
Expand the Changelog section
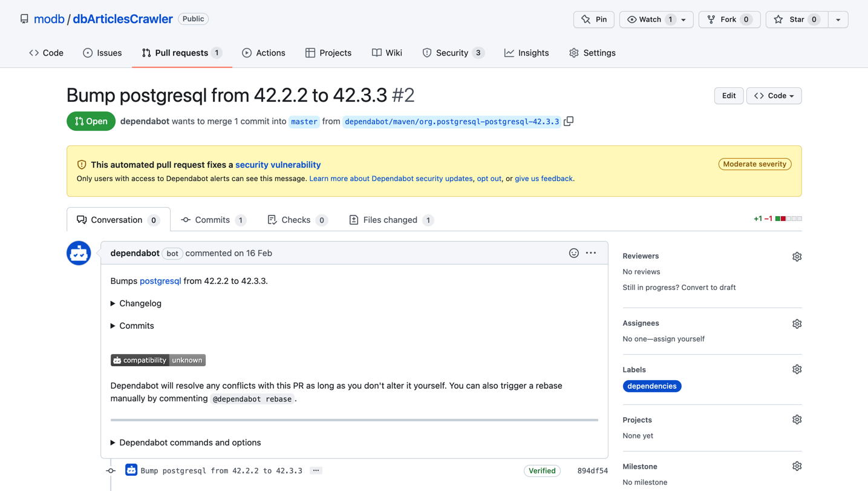coord(136,303)
